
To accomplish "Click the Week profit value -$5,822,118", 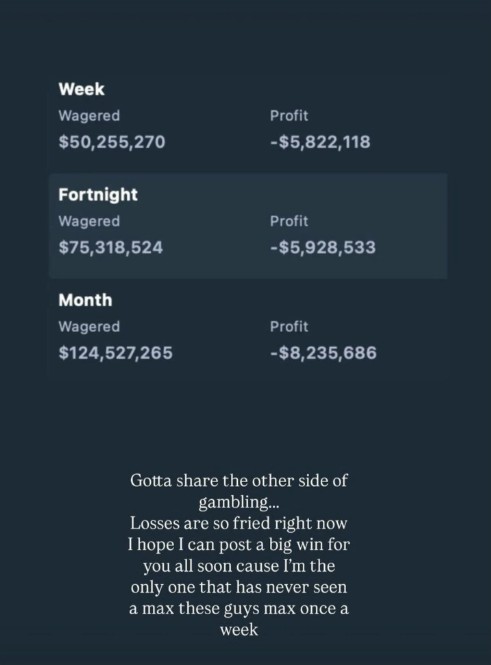I will [x=320, y=142].
